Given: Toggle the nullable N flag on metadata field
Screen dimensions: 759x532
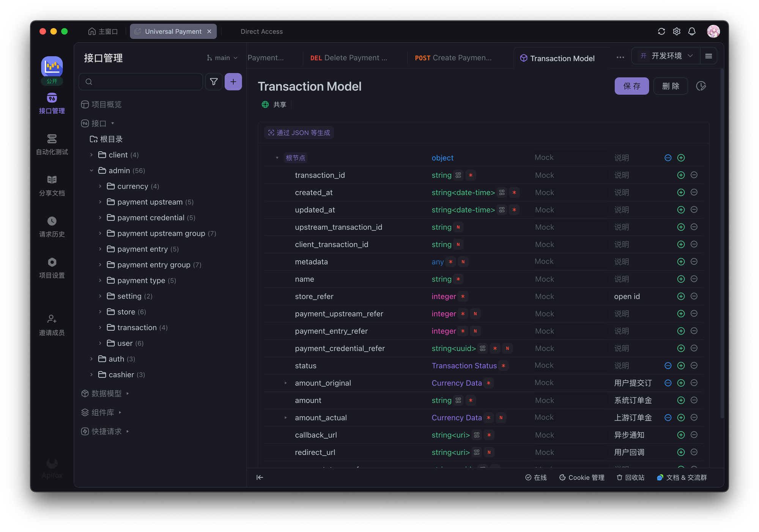Looking at the screenshot, I should point(463,262).
